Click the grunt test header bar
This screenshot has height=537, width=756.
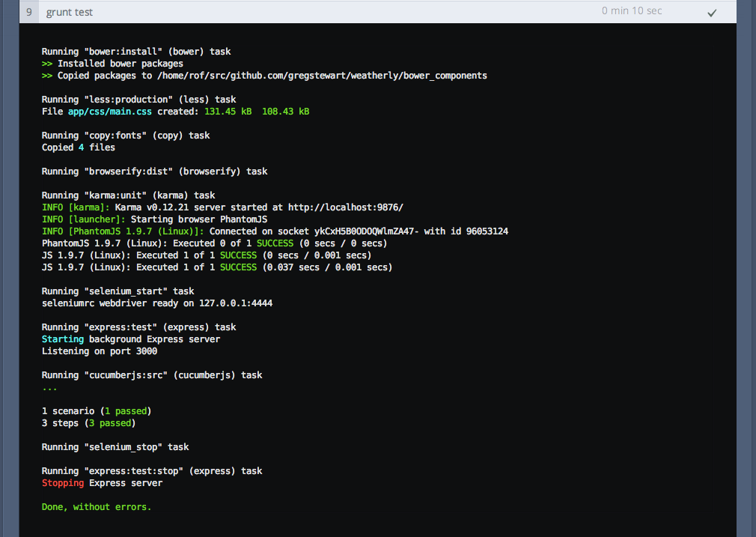pyautogui.click(x=374, y=12)
